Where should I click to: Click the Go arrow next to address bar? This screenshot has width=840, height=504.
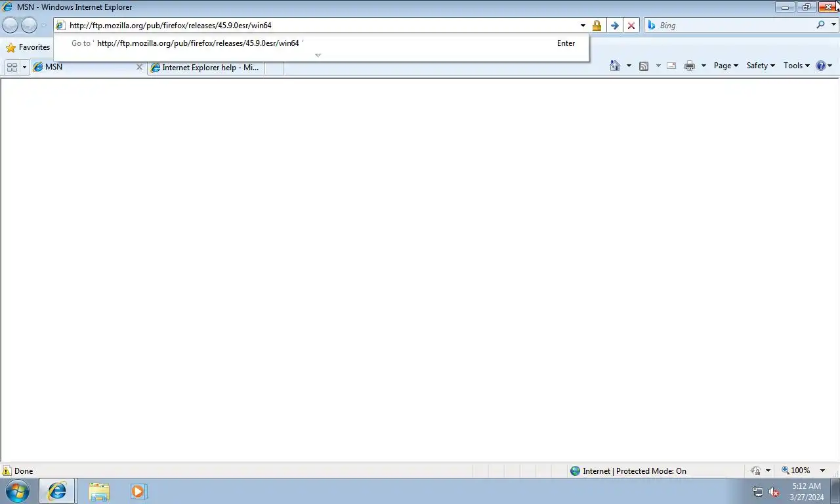click(614, 26)
